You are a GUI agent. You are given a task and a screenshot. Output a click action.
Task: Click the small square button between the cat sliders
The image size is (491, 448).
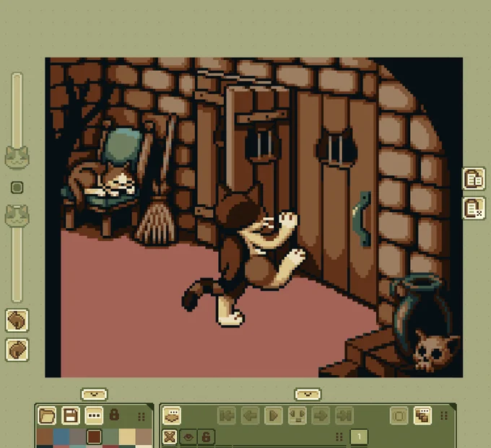point(17,188)
